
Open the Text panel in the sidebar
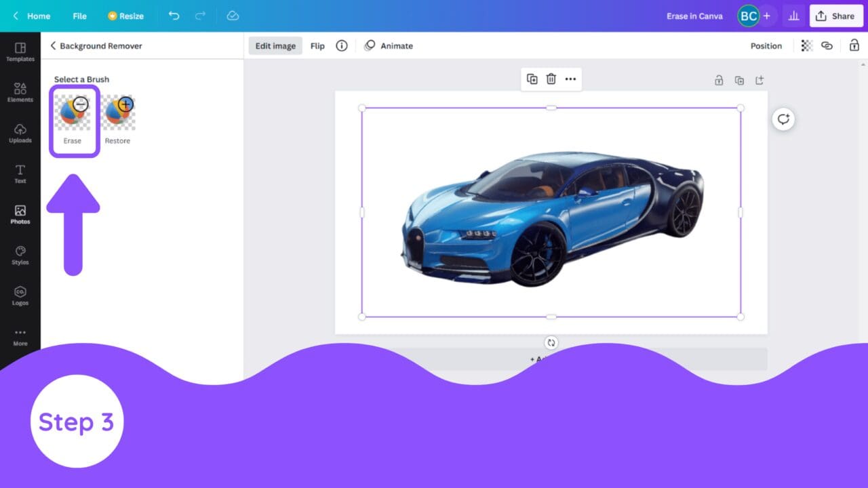coord(20,173)
